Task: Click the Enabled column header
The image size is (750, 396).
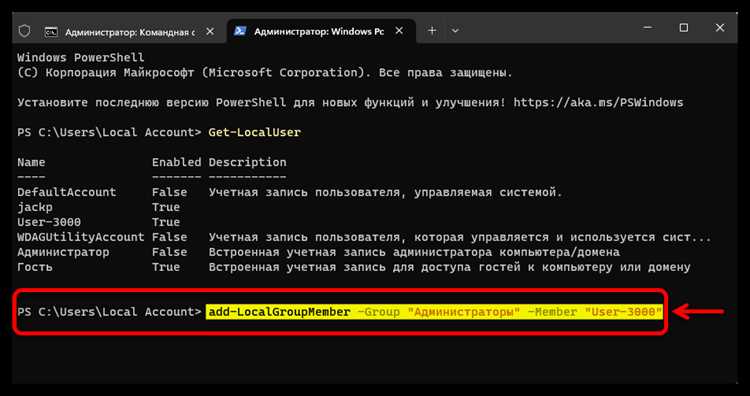Action: point(176,162)
